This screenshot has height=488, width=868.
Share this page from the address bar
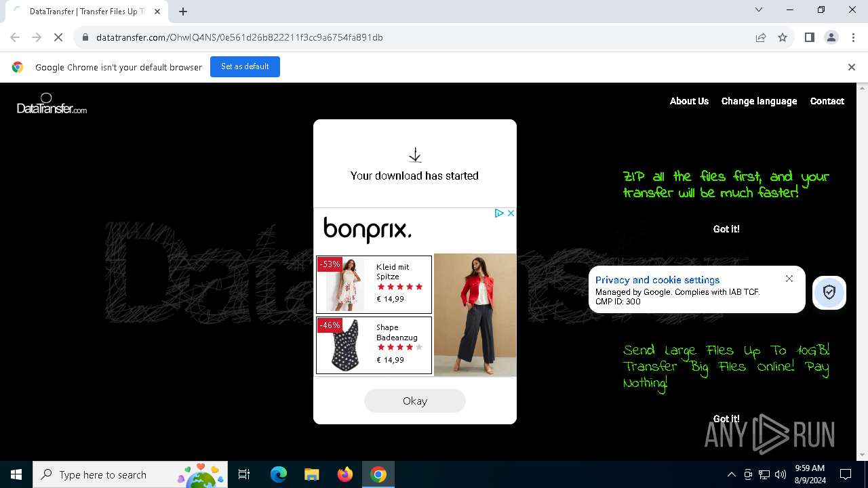pos(761,37)
